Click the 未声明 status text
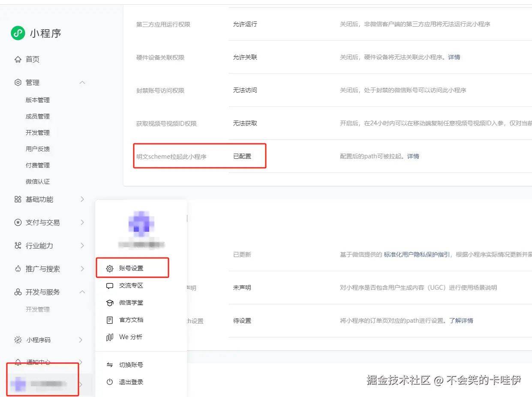Image resolution: width=532 pixels, height=397 pixels. tap(242, 288)
